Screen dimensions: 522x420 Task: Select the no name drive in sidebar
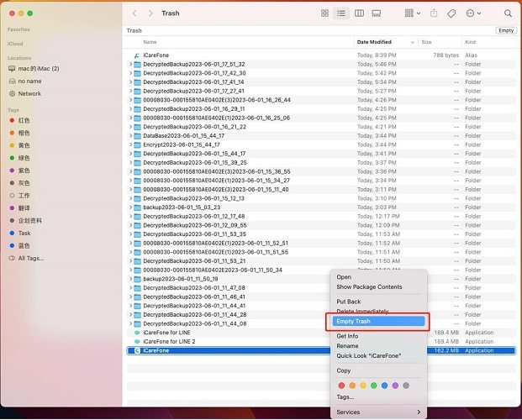click(25, 81)
